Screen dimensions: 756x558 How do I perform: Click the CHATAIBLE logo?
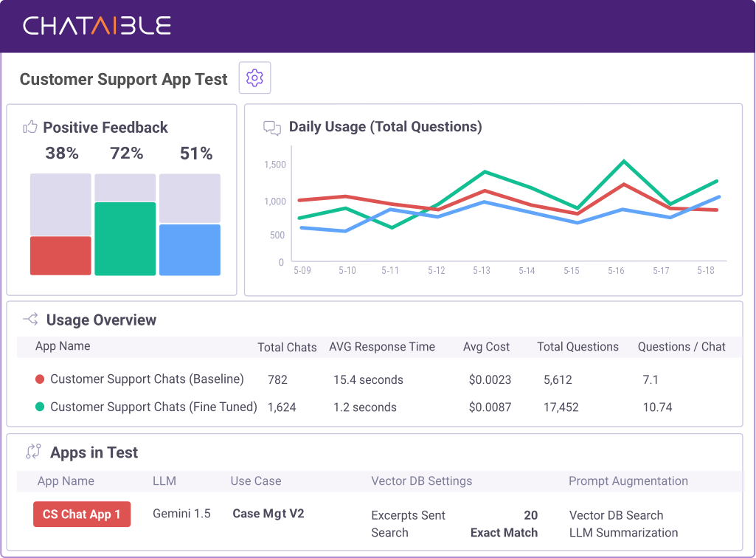point(96,26)
